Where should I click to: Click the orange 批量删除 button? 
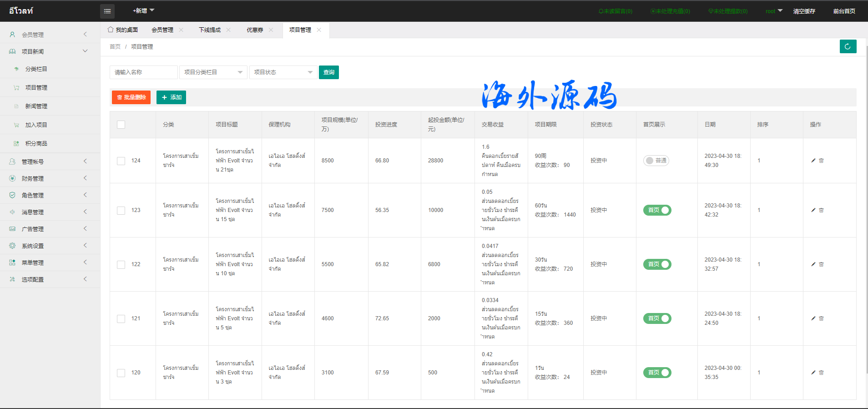[x=131, y=97]
